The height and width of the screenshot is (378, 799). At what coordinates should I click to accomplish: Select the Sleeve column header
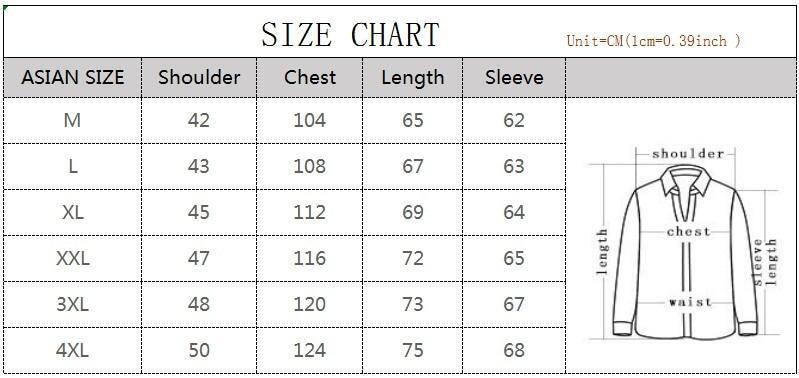[x=514, y=77]
